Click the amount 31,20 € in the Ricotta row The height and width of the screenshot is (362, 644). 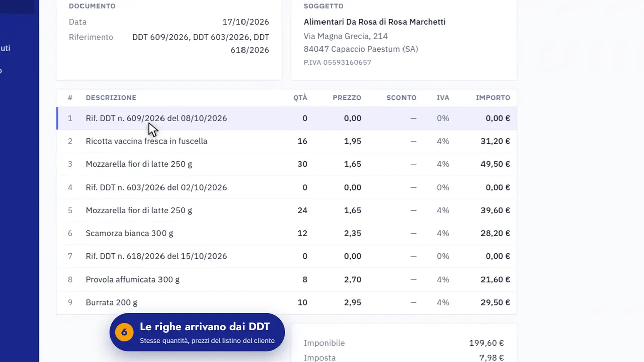(x=495, y=141)
